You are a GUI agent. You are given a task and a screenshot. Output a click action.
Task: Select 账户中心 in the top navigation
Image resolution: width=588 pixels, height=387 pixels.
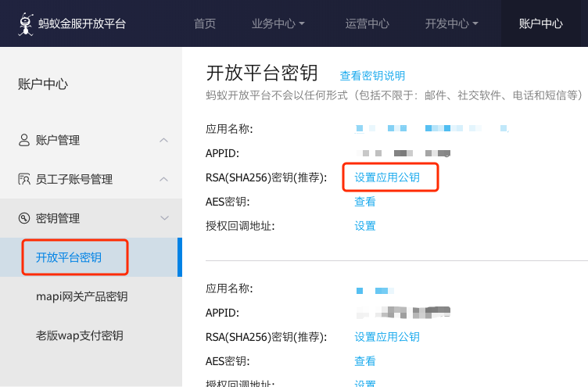click(x=540, y=23)
